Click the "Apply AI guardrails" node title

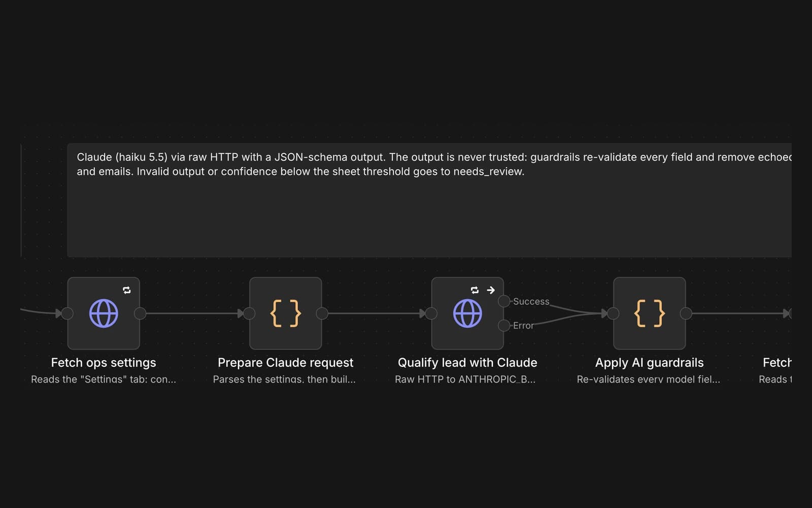pos(650,363)
